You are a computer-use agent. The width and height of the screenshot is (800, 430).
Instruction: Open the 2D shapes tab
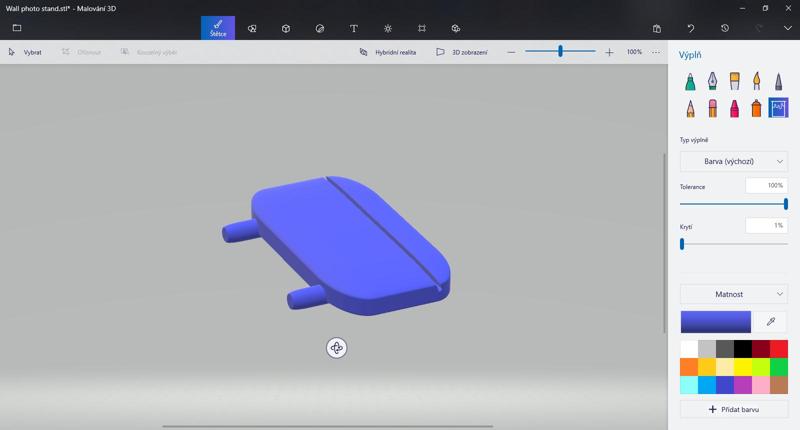coord(252,29)
